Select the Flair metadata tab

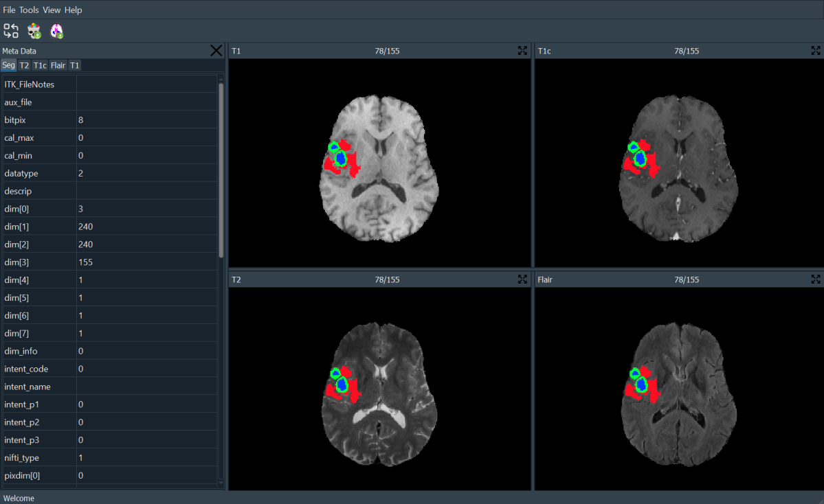click(58, 65)
